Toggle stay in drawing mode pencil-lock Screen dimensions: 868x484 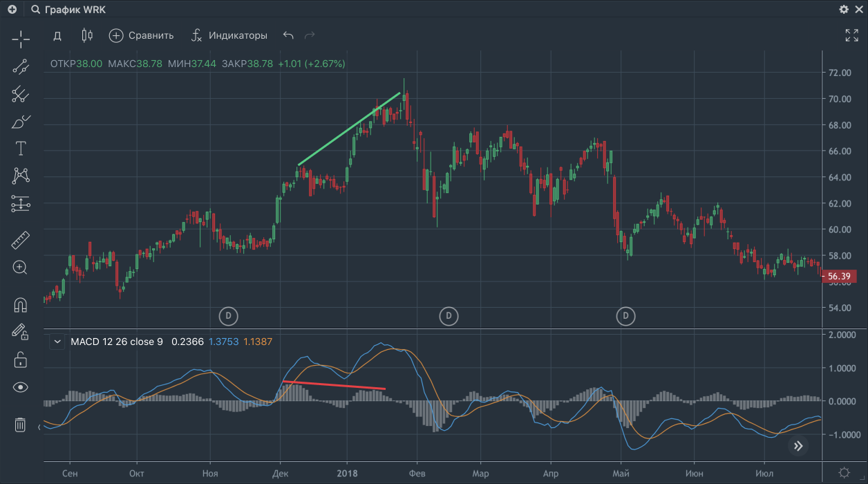(x=21, y=332)
